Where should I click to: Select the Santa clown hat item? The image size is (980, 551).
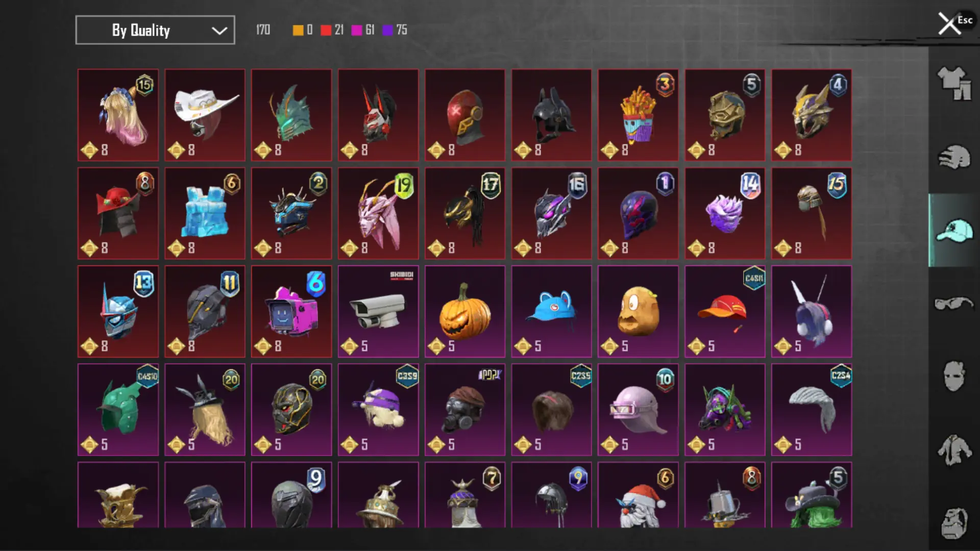[638, 495]
